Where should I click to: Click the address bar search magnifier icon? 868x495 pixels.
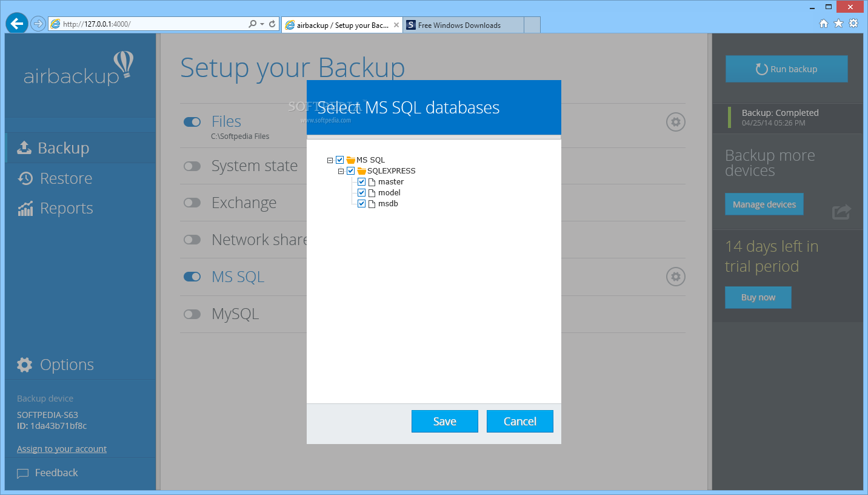tap(252, 24)
